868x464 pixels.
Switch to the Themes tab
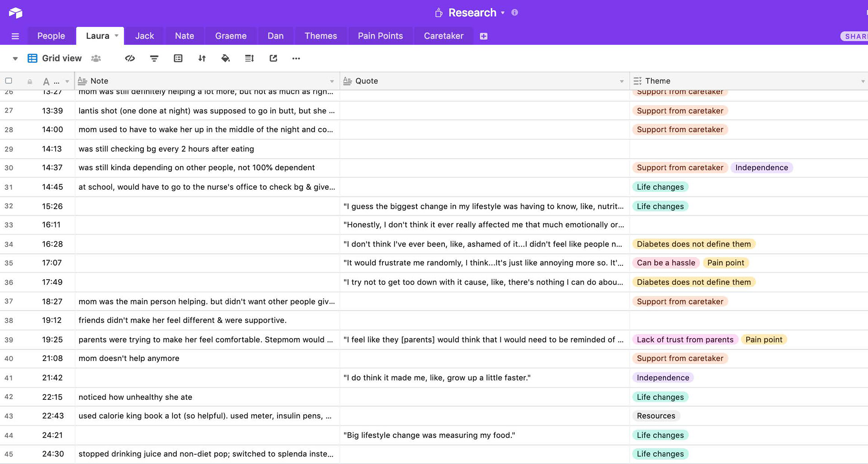tap(321, 36)
